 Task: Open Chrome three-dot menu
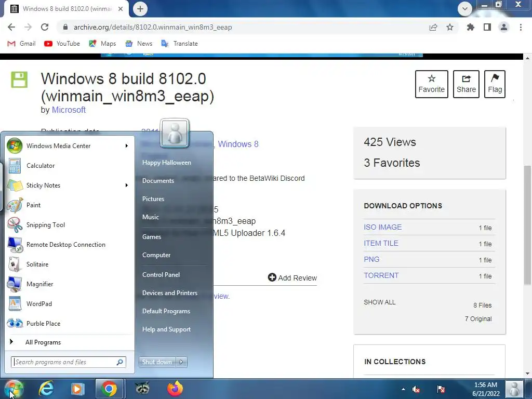521,27
